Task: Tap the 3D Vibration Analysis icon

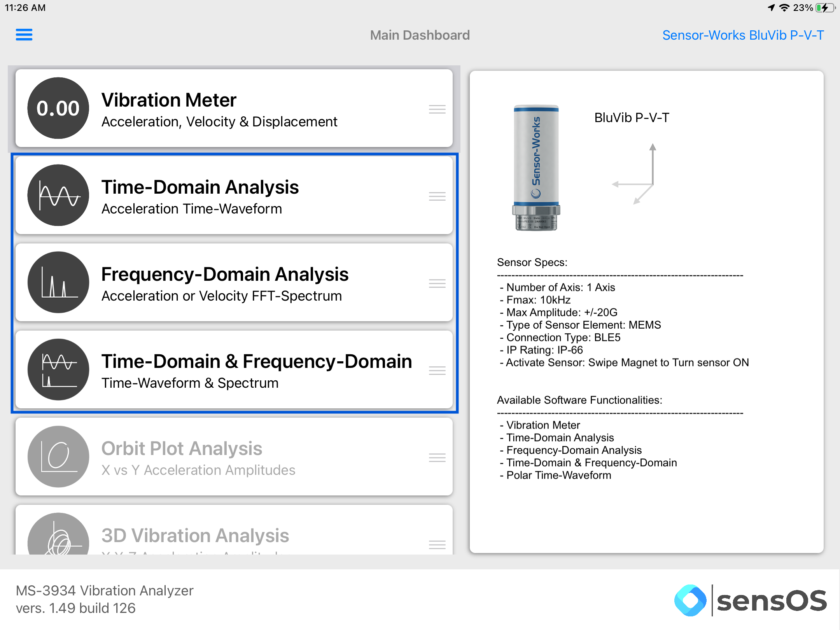Action: 58,534
